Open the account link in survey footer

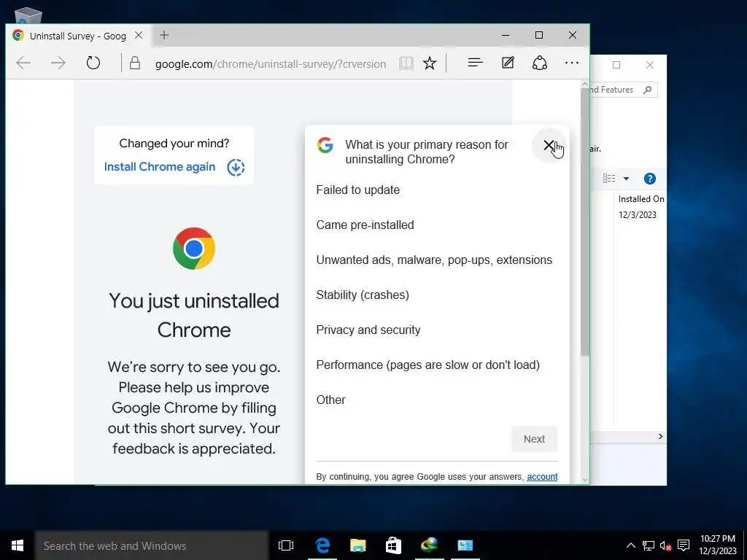[542, 477]
